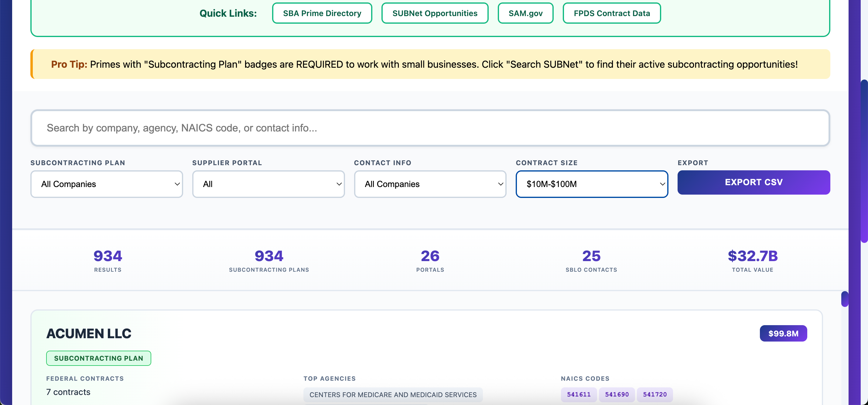Open the SAM.gov quick link
This screenshot has height=405, width=868.
point(525,13)
